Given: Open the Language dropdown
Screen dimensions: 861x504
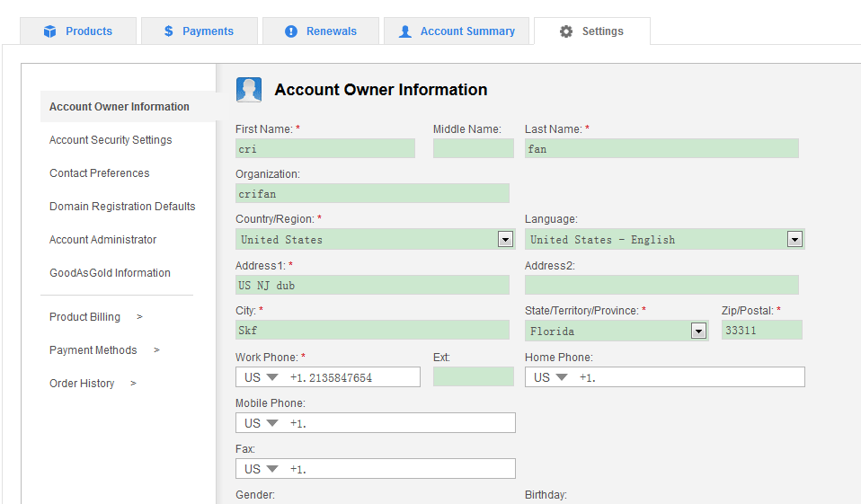Looking at the screenshot, I should click(x=794, y=240).
